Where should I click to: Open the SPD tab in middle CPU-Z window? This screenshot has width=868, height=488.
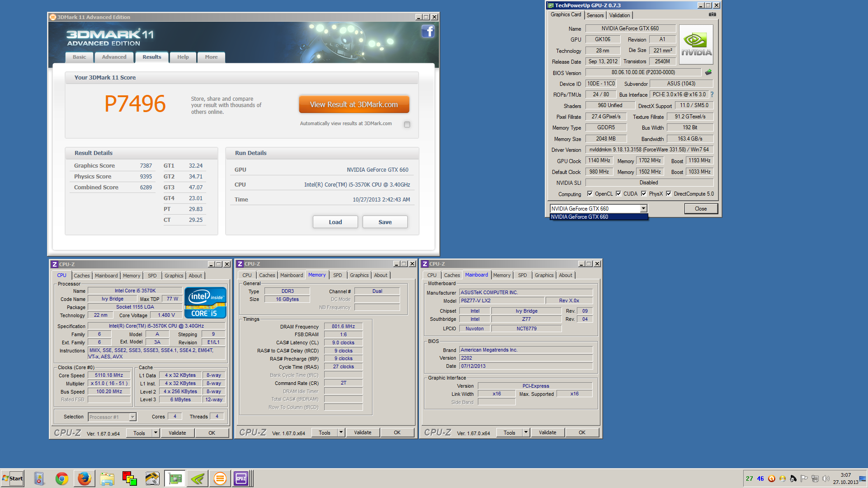pos(338,275)
